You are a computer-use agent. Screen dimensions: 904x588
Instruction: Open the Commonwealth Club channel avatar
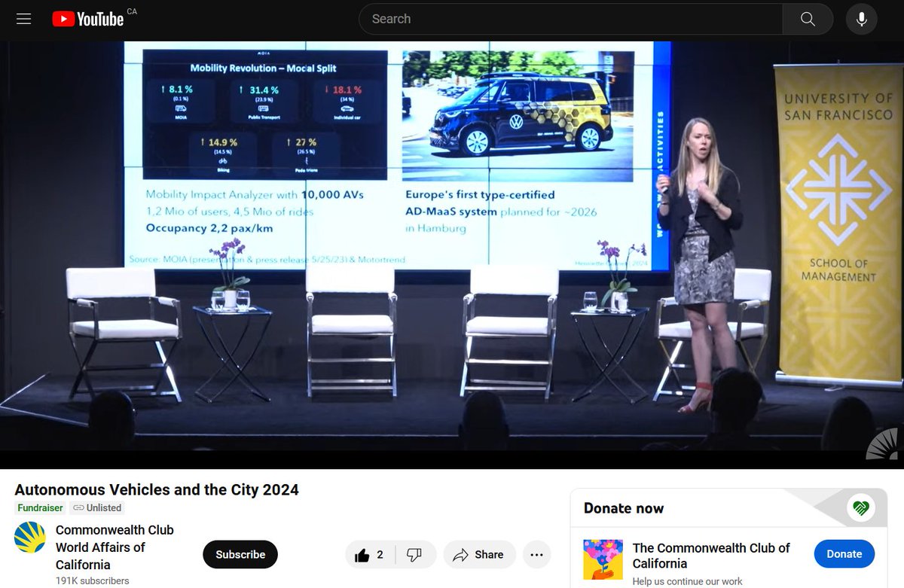(30, 536)
